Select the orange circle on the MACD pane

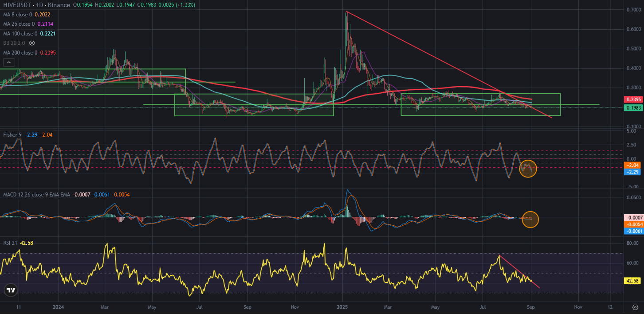click(x=530, y=219)
